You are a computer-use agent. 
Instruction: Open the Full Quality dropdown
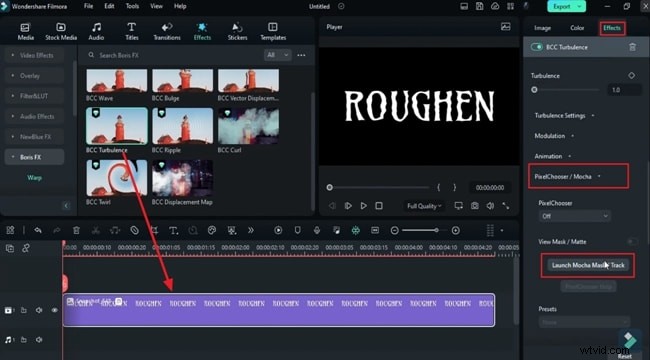[x=424, y=206]
